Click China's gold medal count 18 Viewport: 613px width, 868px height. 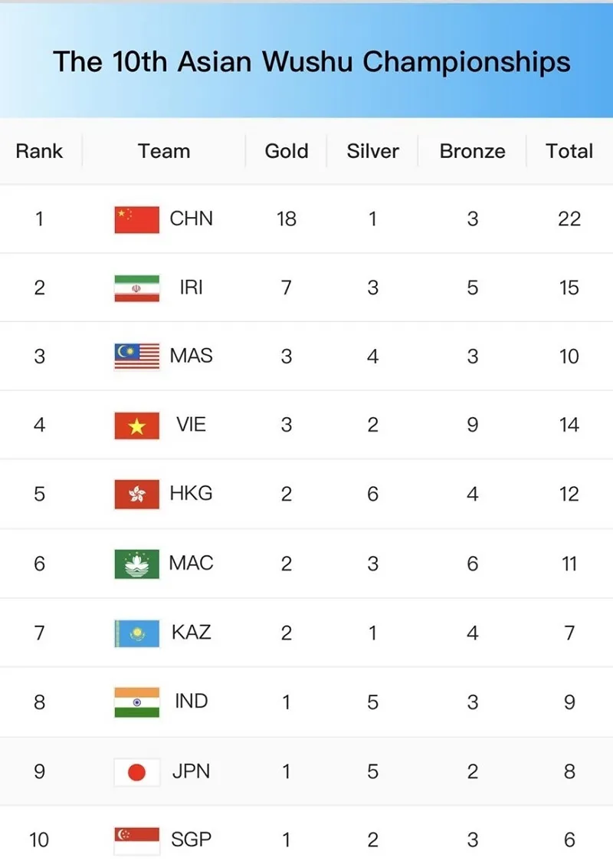tap(287, 219)
